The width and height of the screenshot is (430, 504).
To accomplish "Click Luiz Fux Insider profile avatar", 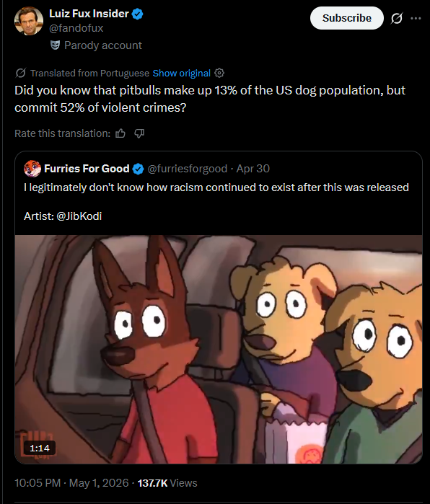I will 29,21.
